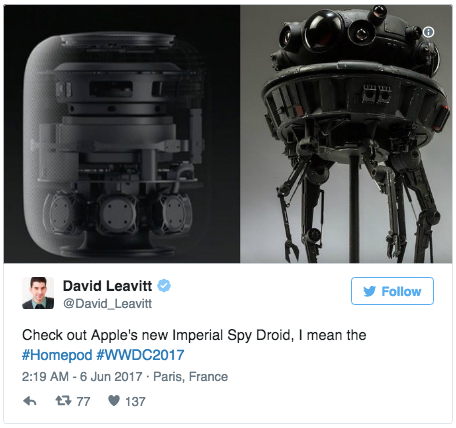Open David Leavitt's profile picture
This screenshot has height=428, width=456.
point(38,293)
